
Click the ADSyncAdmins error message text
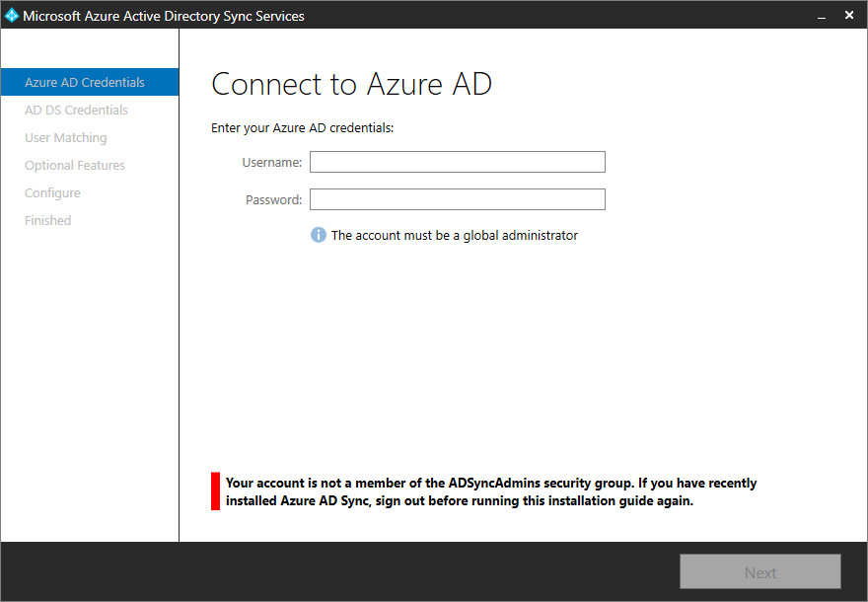pos(491,491)
